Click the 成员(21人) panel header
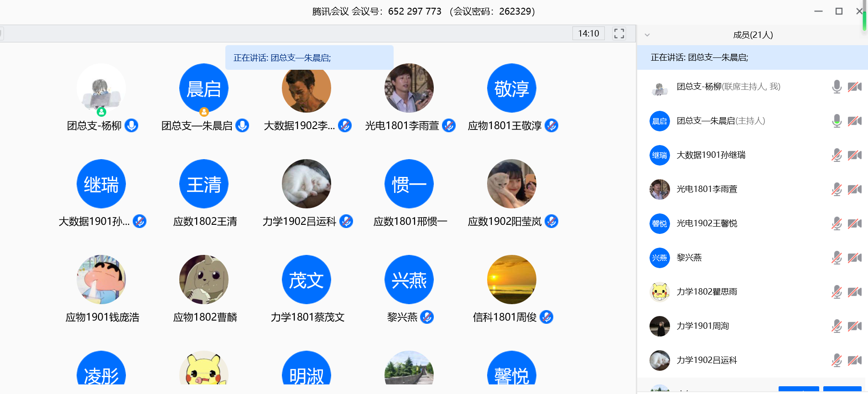868x394 pixels. coord(753,35)
